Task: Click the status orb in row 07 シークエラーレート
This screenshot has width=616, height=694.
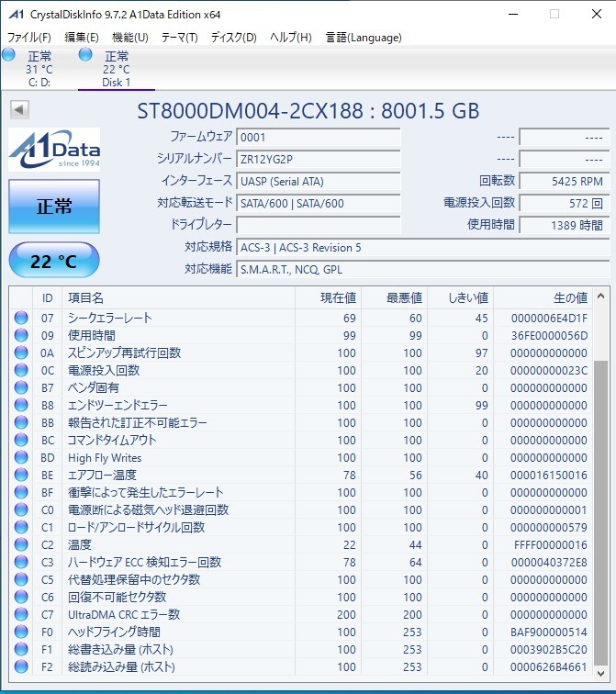Action: point(21,318)
